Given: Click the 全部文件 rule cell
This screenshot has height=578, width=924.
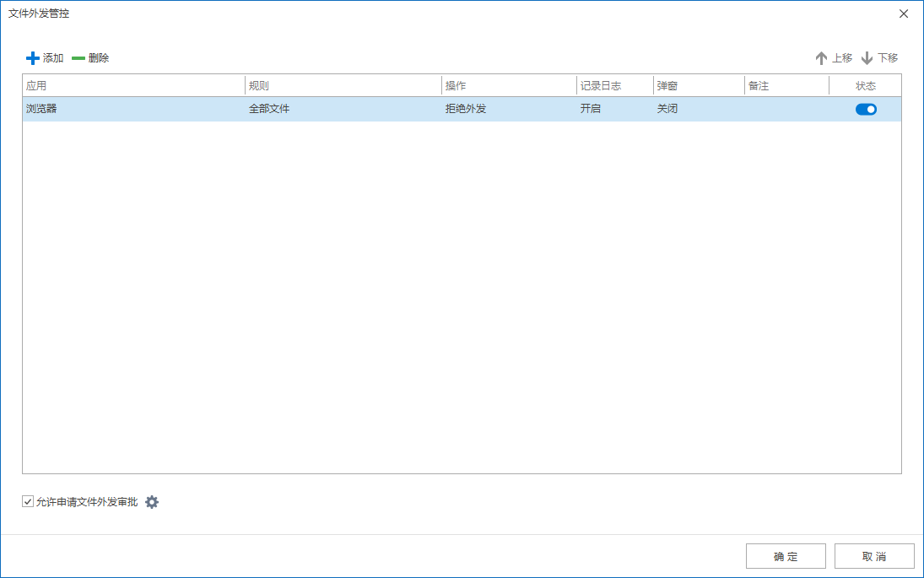Looking at the screenshot, I should 269,109.
